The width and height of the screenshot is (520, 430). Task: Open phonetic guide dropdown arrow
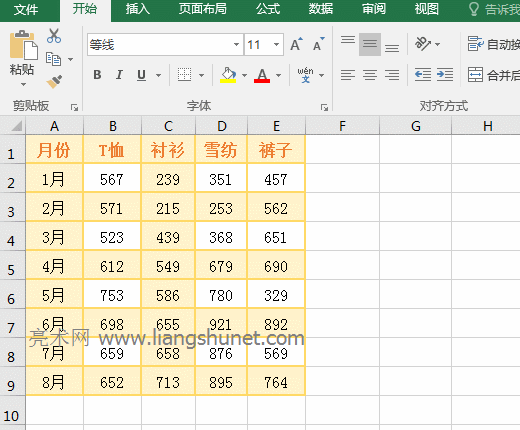pos(321,75)
